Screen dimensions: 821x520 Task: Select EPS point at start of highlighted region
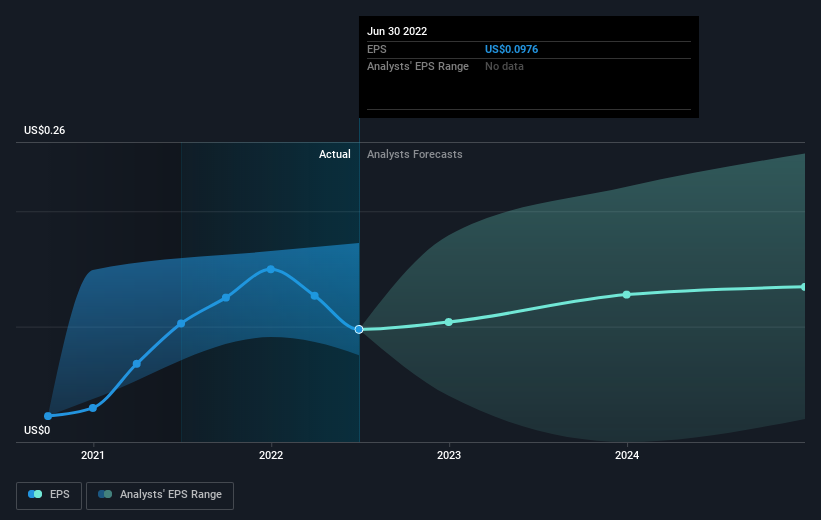click(181, 324)
